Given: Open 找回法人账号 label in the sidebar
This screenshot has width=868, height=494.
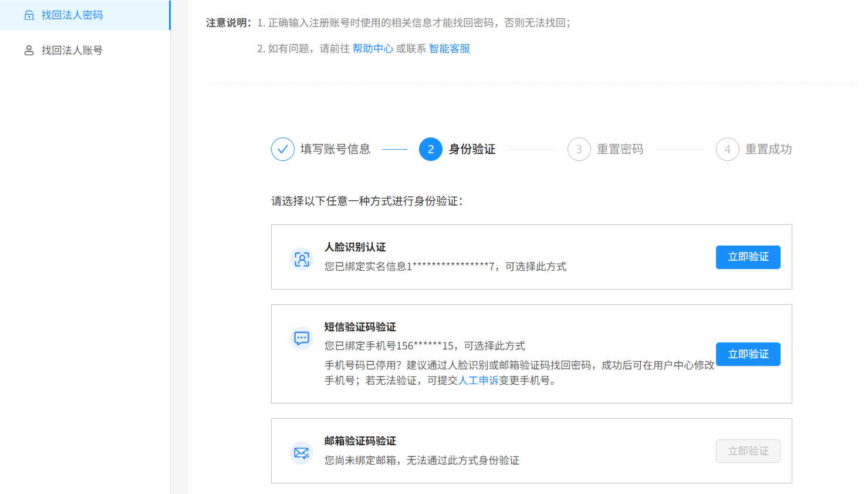Looking at the screenshot, I should pos(72,51).
